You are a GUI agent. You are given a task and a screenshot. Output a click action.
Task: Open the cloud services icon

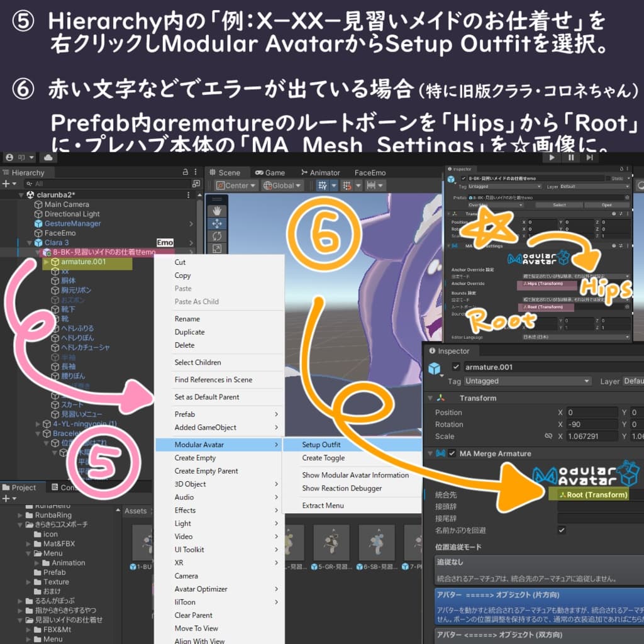pyautogui.click(x=48, y=158)
